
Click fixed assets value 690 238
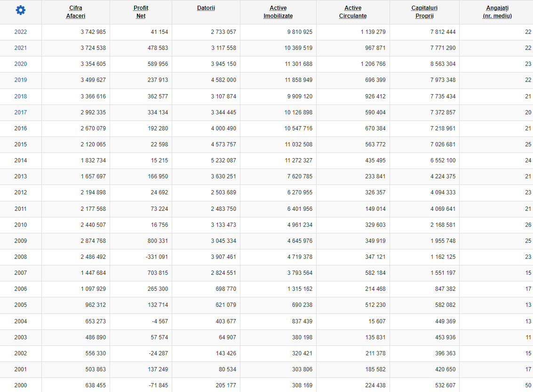[302, 304]
